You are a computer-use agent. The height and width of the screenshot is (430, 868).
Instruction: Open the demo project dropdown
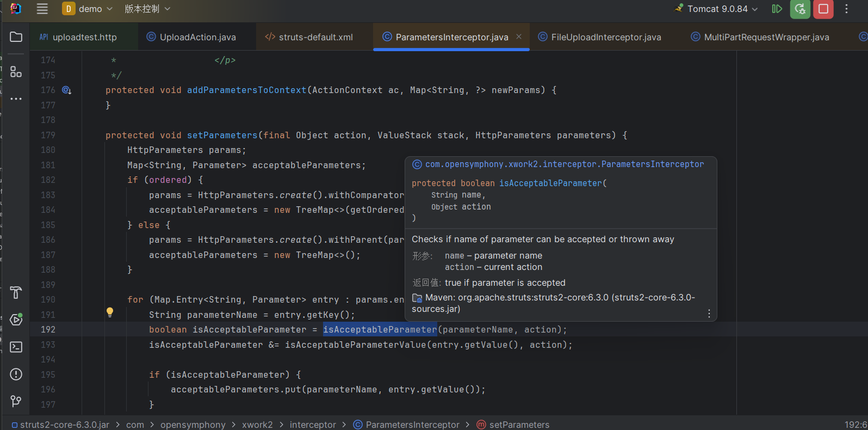(88, 9)
